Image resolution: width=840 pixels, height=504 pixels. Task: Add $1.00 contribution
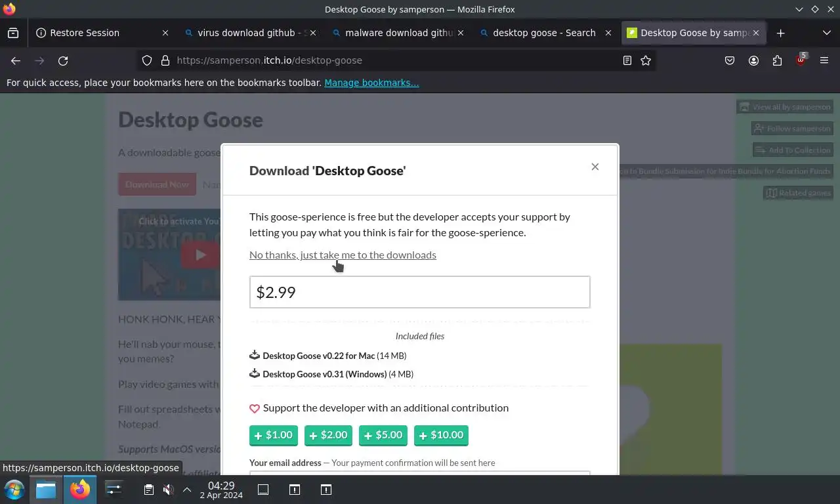[x=274, y=435]
